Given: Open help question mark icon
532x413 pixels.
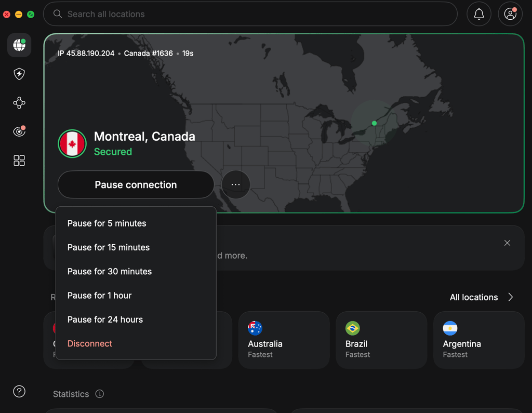Looking at the screenshot, I should (x=19, y=391).
